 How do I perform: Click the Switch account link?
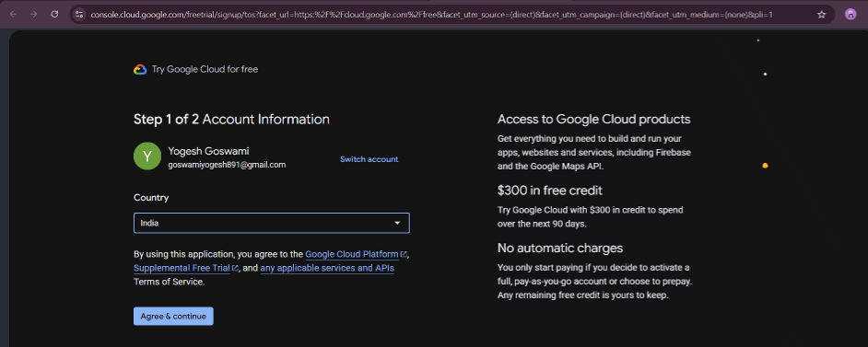[369, 159]
